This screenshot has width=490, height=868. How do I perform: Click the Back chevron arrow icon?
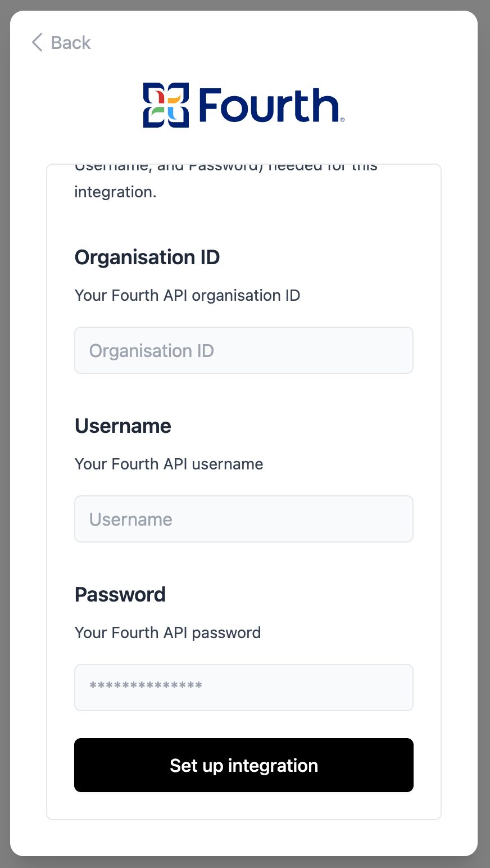(37, 43)
